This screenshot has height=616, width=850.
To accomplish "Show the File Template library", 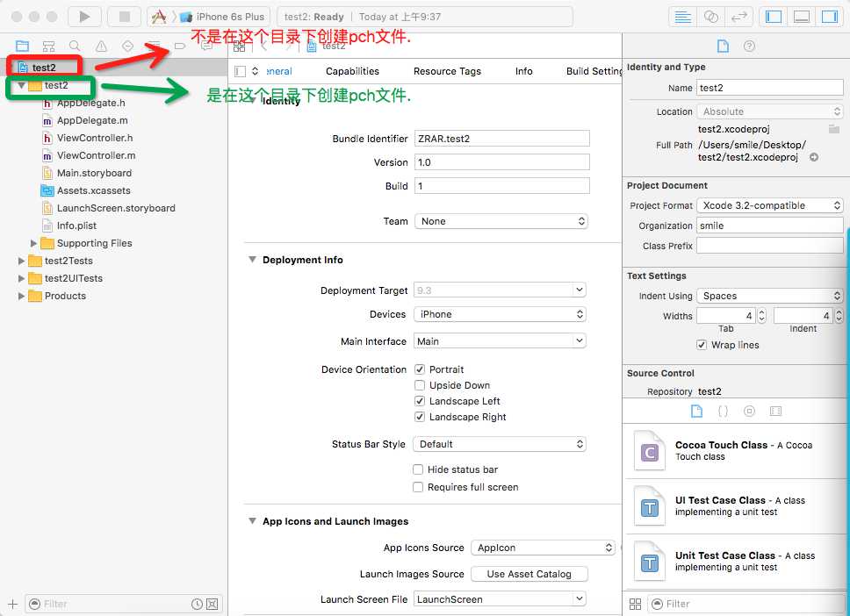I will (696, 412).
